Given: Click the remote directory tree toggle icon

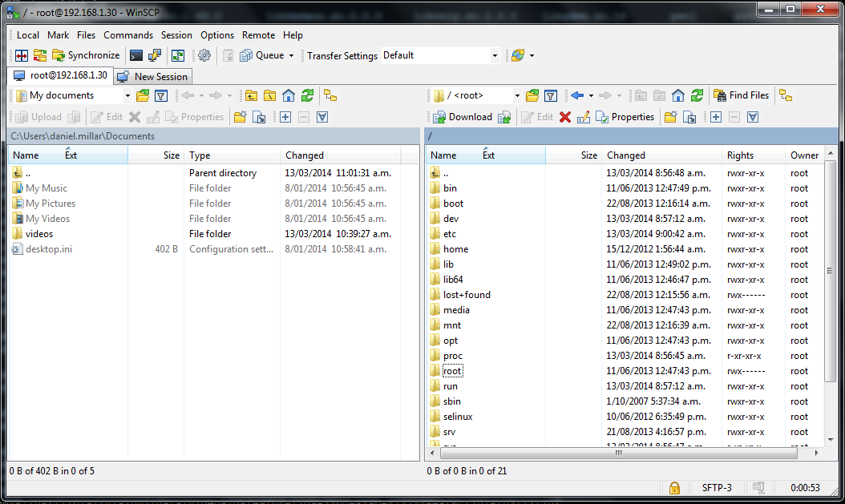Looking at the screenshot, I should tap(786, 96).
